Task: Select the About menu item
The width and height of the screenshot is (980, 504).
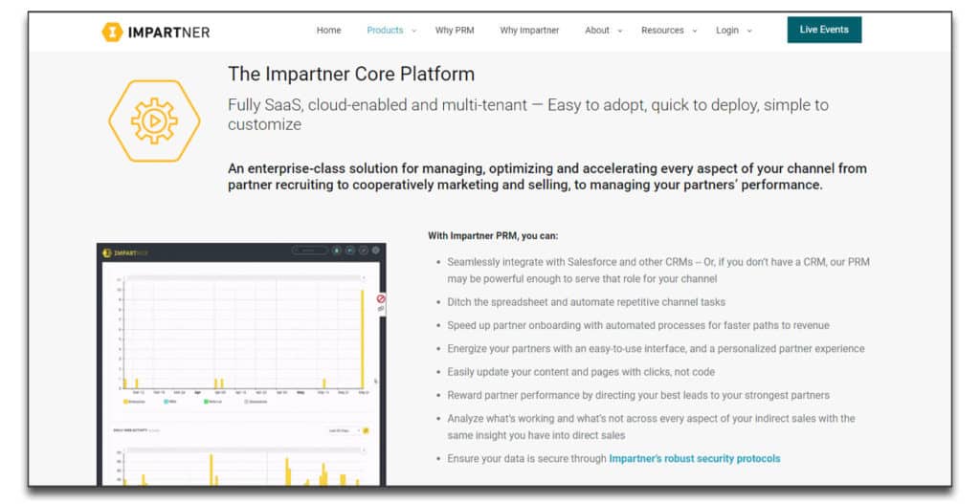Action: tap(597, 30)
